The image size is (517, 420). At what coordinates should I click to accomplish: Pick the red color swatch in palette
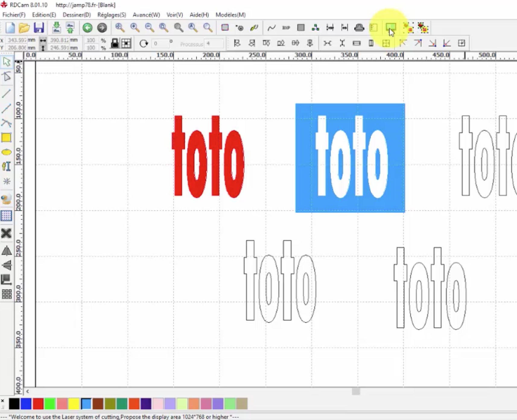pos(38,404)
